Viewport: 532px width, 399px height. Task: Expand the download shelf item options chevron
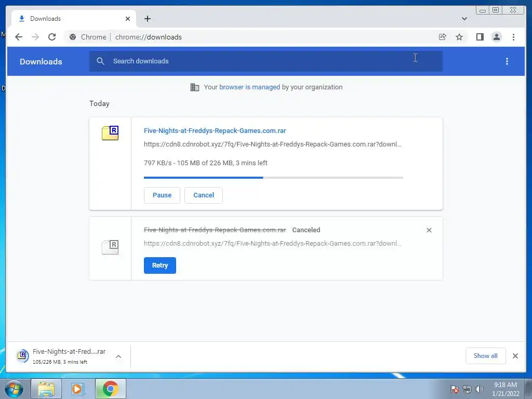coord(118,356)
